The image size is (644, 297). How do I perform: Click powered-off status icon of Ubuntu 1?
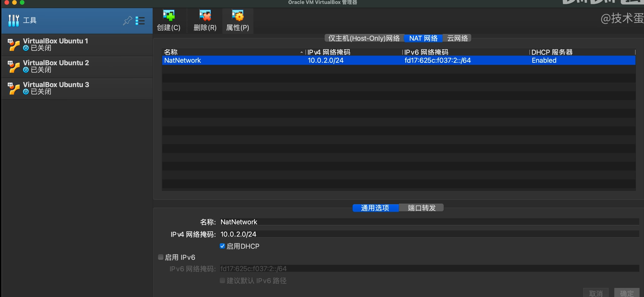[26, 48]
